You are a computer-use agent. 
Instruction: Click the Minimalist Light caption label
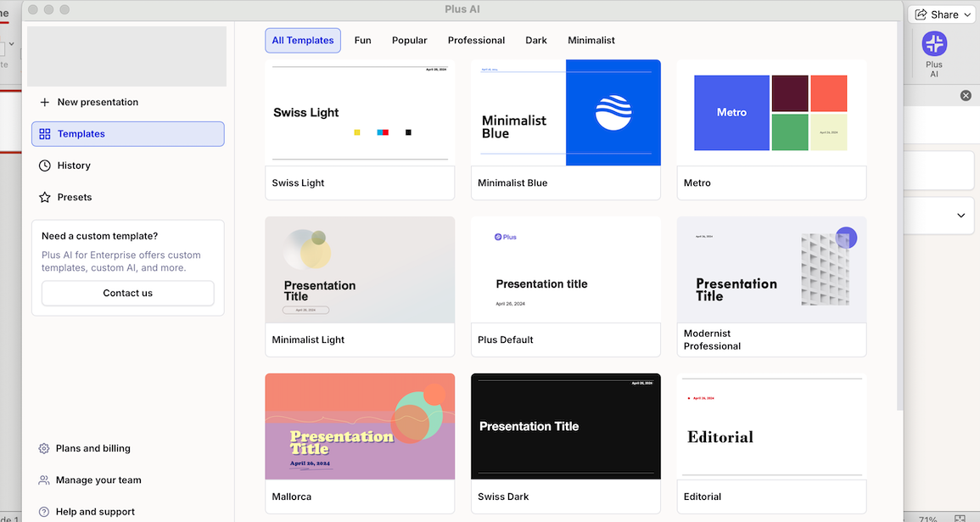click(308, 340)
